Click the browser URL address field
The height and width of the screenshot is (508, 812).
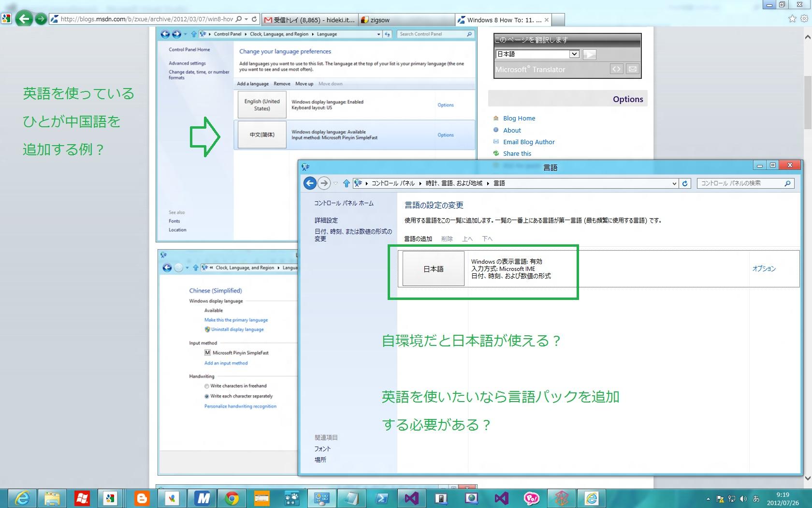click(x=147, y=19)
